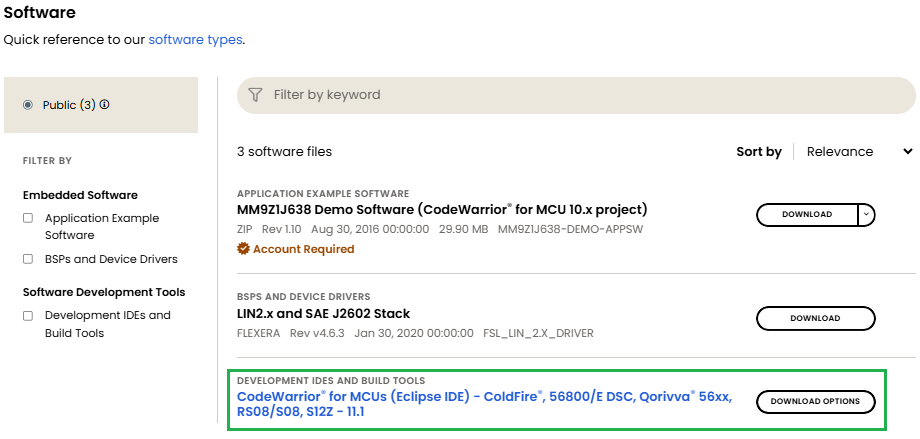Click the '3 software files' count text
Viewport: 920px width, 439px height.
[x=285, y=151]
